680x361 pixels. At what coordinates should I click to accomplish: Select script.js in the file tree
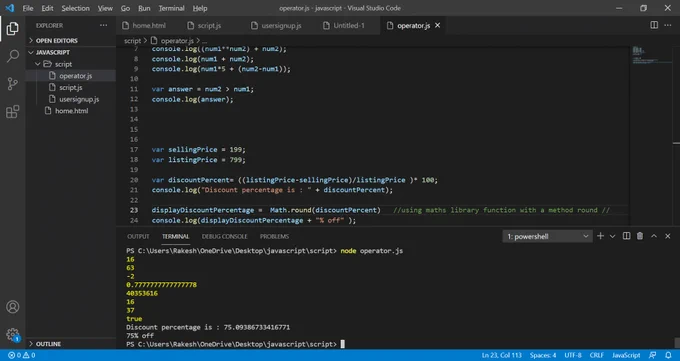pos(71,87)
